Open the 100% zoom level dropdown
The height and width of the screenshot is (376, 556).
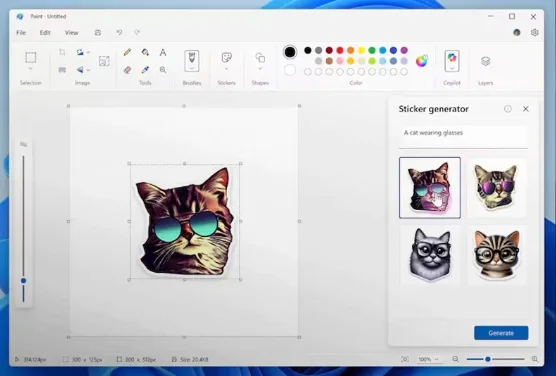click(x=428, y=359)
